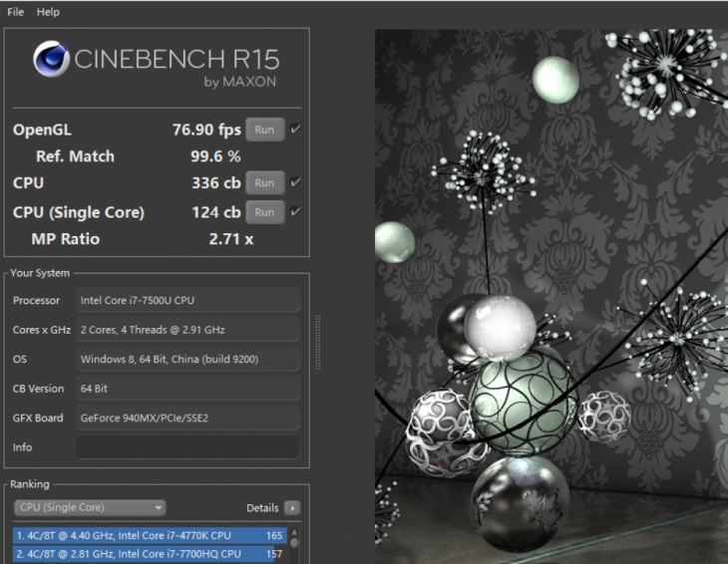Click the OS field

[x=187, y=359]
